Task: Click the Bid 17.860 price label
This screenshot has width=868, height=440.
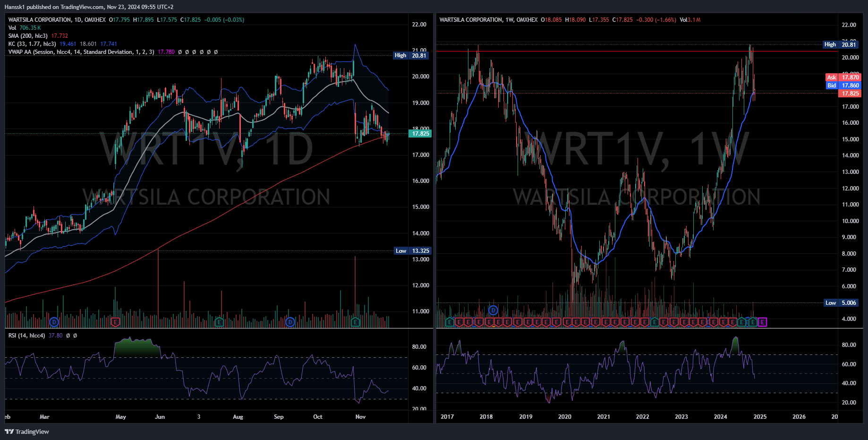Action: coord(843,86)
